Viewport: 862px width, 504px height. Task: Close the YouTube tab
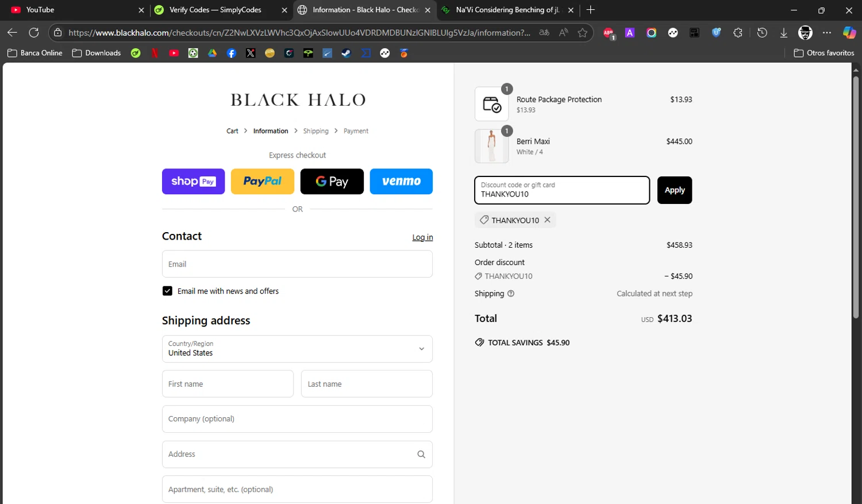tap(141, 10)
